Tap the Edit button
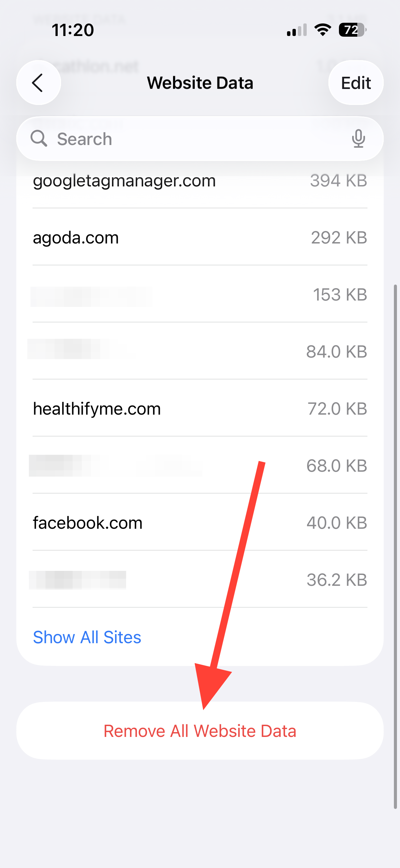400x868 pixels. coord(356,83)
